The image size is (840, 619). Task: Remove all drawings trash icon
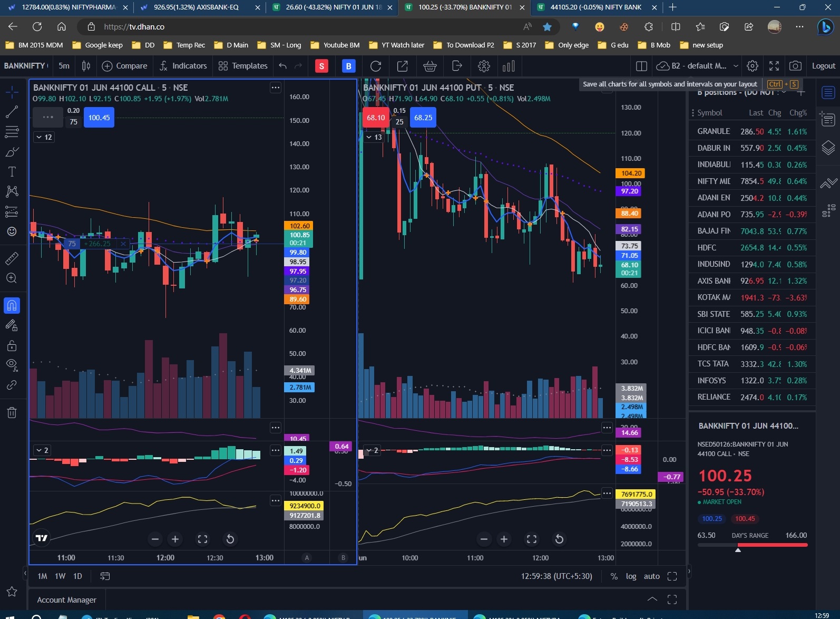click(12, 412)
